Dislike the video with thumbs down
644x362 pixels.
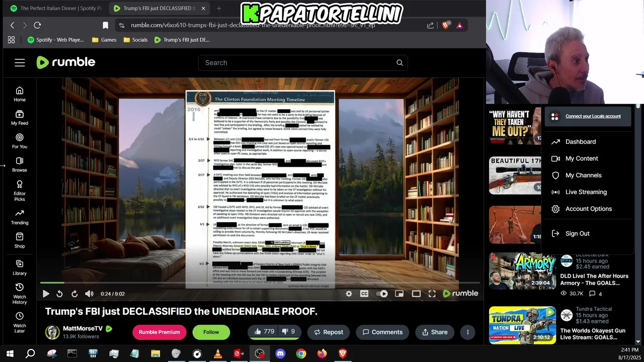289,332
